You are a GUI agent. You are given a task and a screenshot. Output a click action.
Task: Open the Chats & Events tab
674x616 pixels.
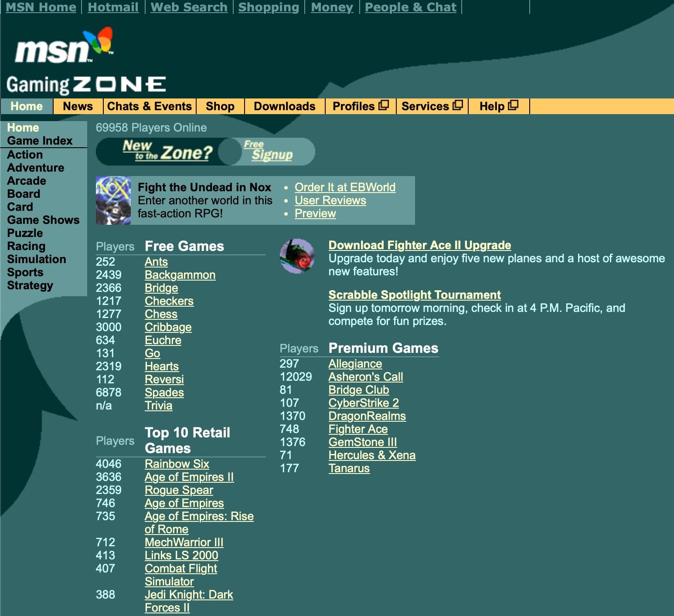click(149, 106)
